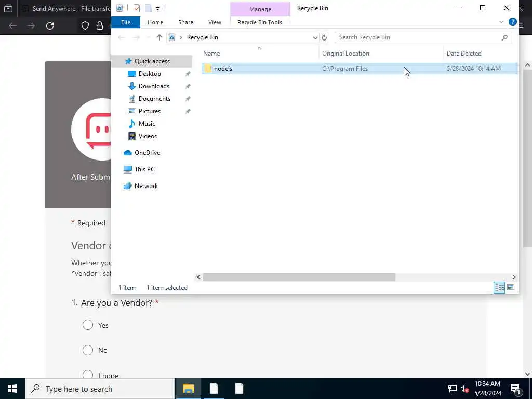Click the pin icon beside Documents
The height and width of the screenshot is (399, 532).
tap(188, 99)
